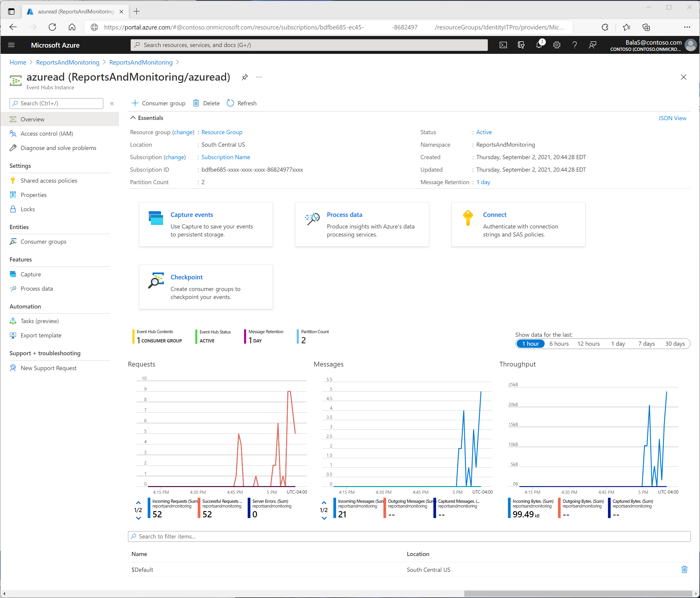The image size is (700, 598).
Task: Open Shared access policies settings
Action: 49,180
